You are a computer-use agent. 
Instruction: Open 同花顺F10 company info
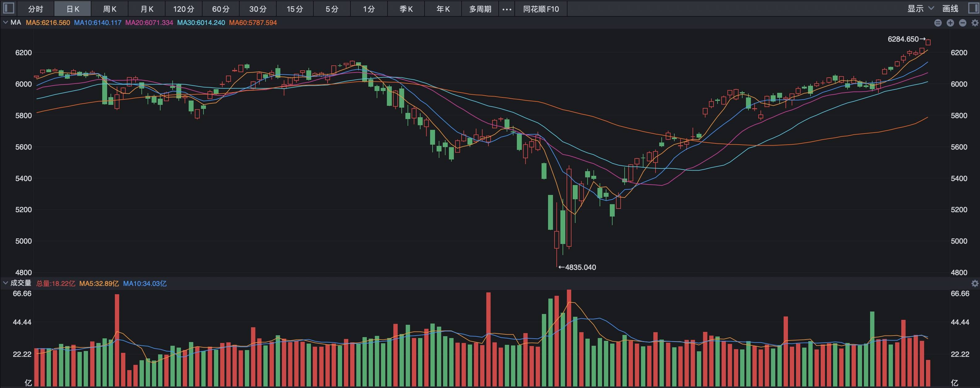(x=541, y=9)
